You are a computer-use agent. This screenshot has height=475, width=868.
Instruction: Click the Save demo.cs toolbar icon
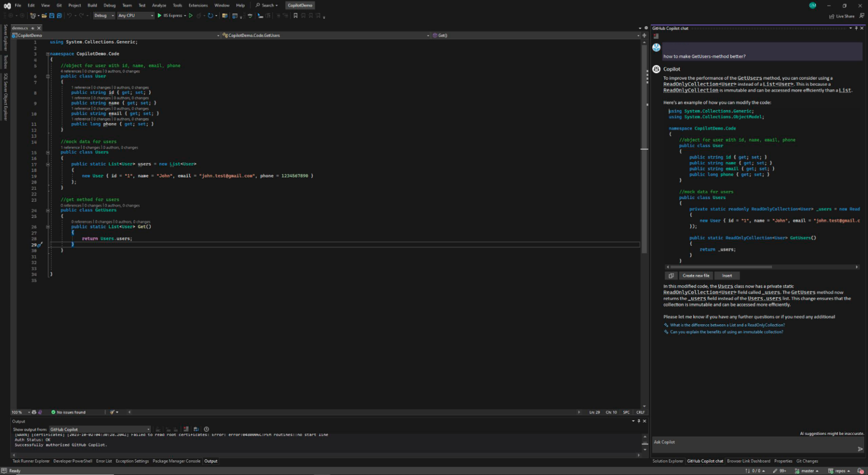coord(51,16)
